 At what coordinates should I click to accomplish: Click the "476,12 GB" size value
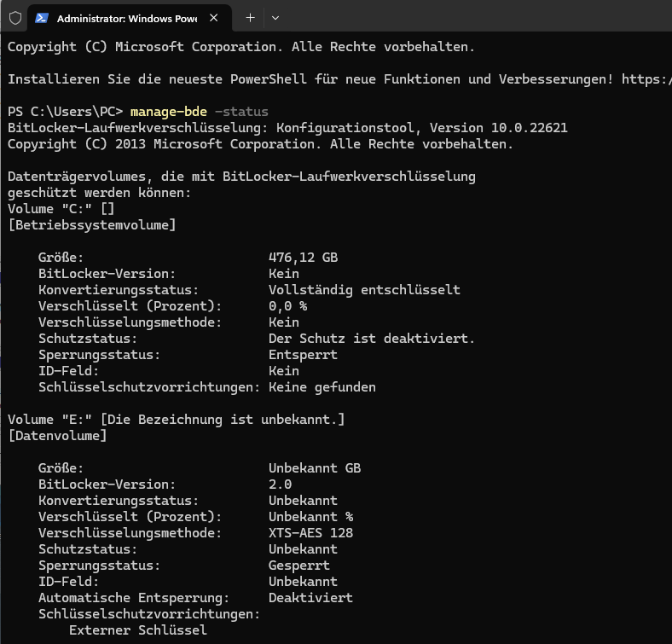[304, 258]
